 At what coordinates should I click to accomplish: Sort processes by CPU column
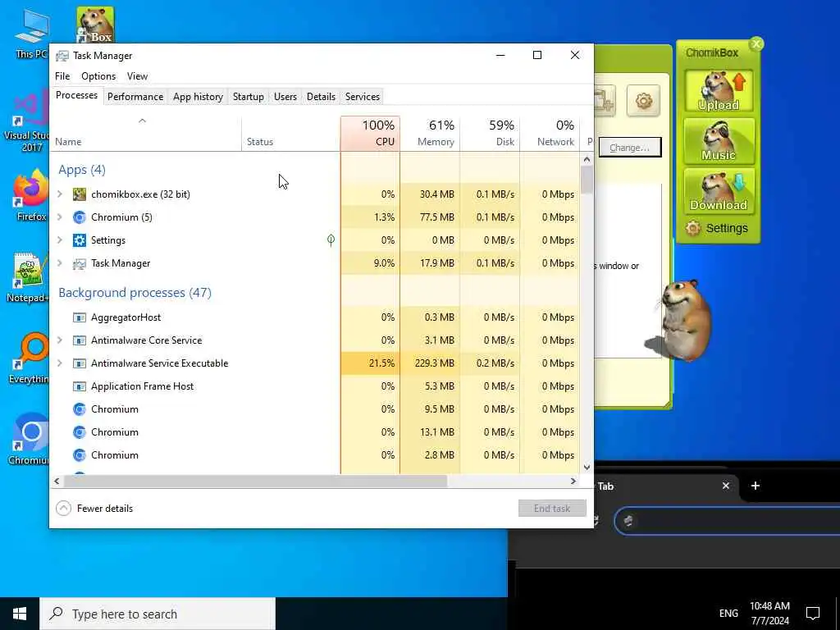[370, 134]
